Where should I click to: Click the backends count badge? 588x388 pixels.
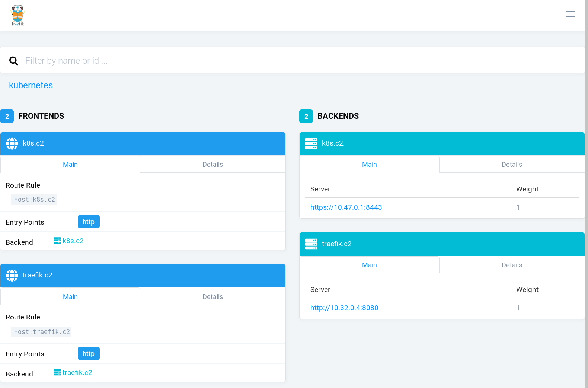coord(306,116)
